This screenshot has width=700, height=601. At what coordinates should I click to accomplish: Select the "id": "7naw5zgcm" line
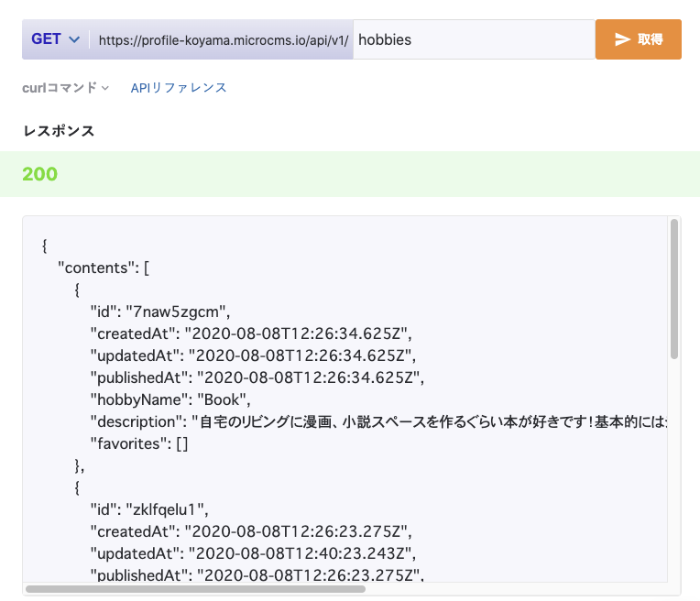click(x=160, y=311)
